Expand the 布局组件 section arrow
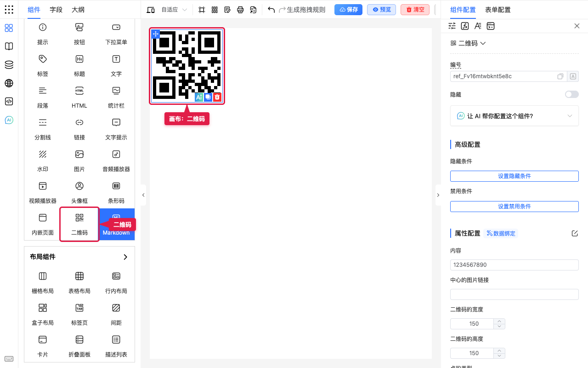This screenshot has width=588, height=368. [x=125, y=257]
